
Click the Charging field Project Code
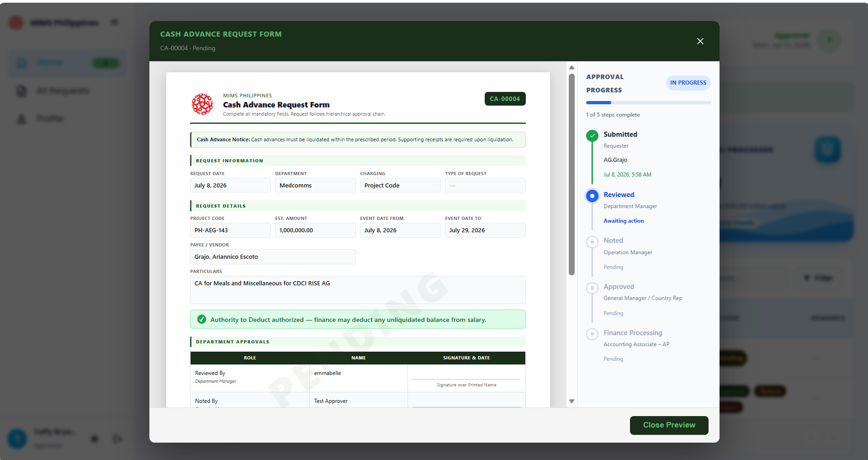point(400,185)
